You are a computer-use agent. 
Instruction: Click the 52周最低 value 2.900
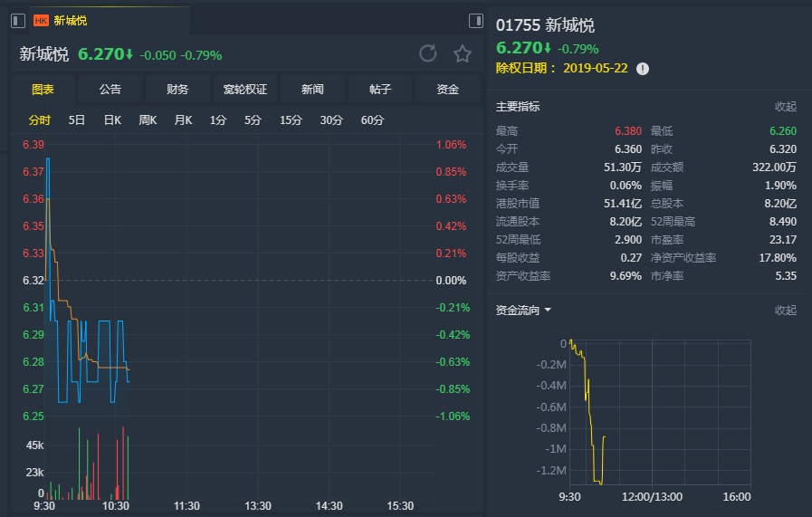tap(628, 240)
